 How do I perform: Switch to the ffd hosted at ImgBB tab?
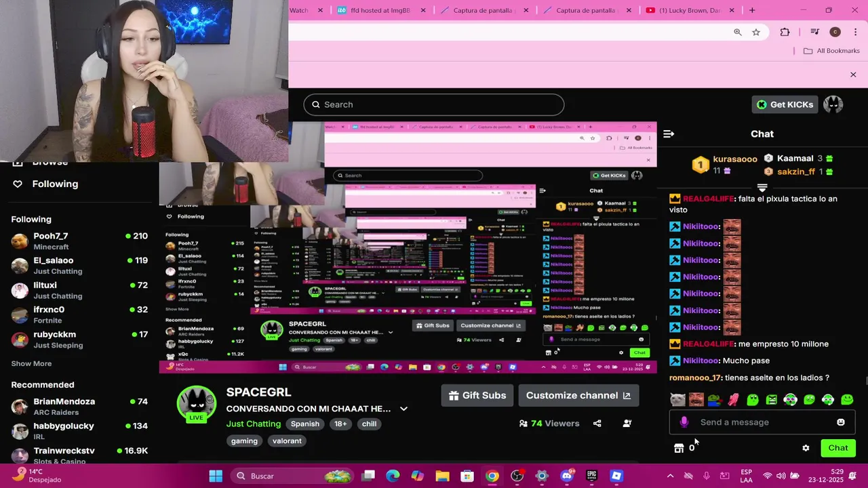[x=382, y=10]
